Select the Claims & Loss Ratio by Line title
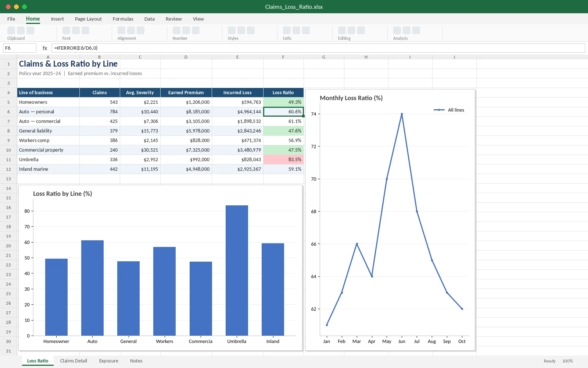The height and width of the screenshot is (368, 588). pos(68,64)
